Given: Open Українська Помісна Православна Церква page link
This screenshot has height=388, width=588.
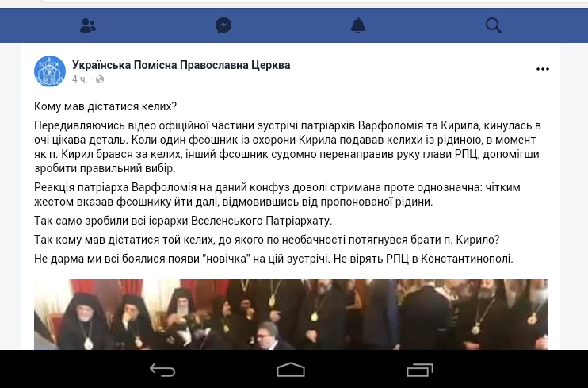Looking at the screenshot, I should [181, 65].
